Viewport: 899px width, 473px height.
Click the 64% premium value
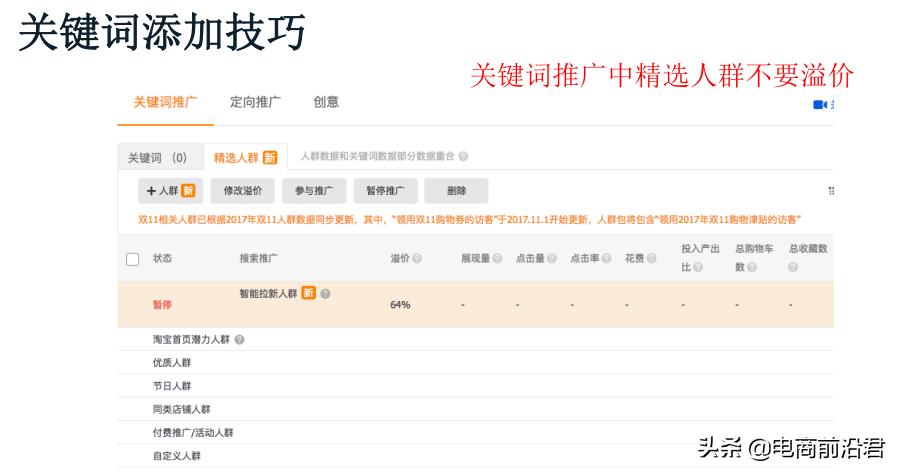(400, 304)
